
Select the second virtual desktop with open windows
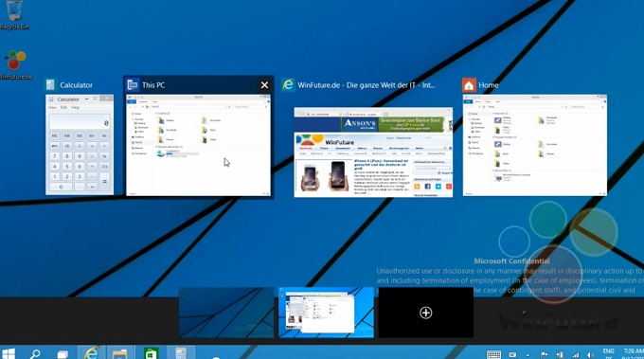pos(326,313)
